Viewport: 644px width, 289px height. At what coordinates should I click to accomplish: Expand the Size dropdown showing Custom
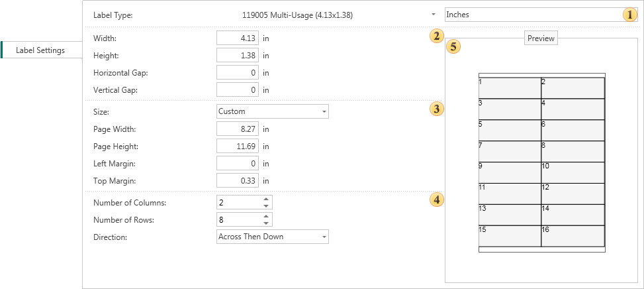coord(324,112)
